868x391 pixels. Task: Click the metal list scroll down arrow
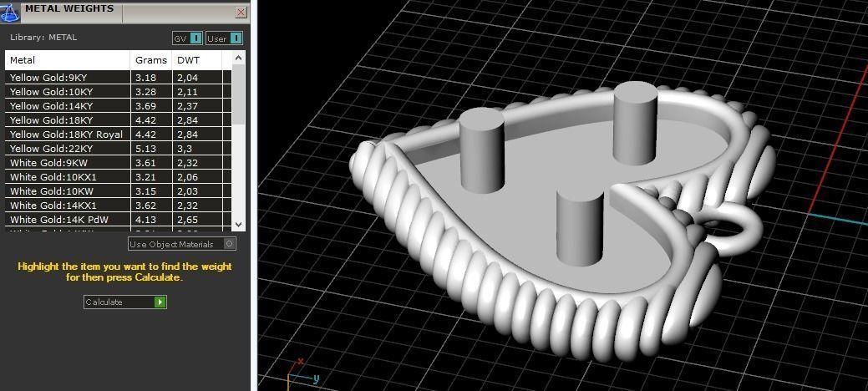click(x=239, y=224)
